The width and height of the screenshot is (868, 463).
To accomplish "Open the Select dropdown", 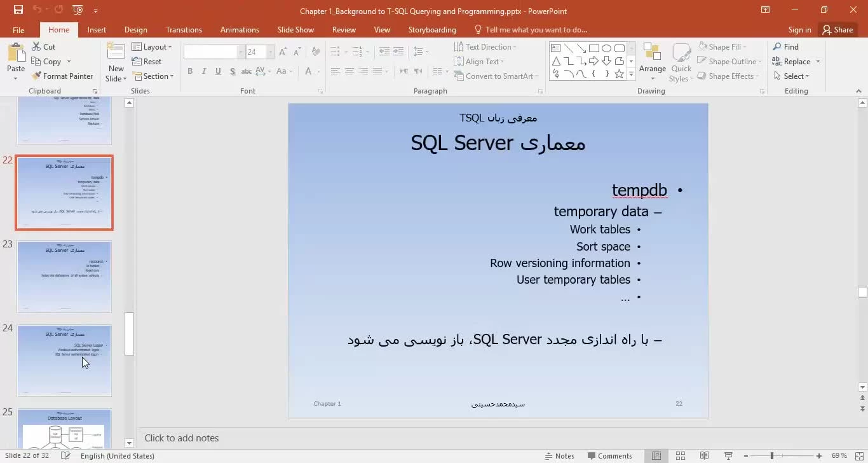I will pyautogui.click(x=791, y=76).
